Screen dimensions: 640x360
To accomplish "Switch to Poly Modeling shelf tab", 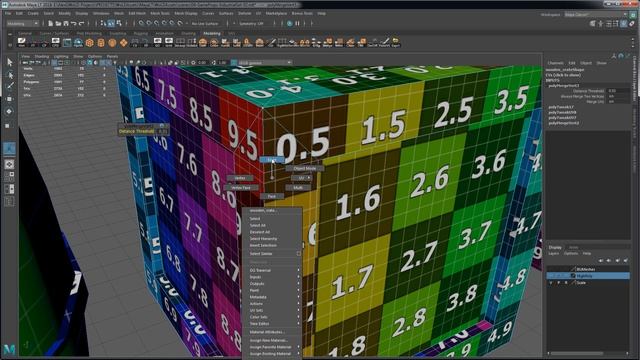I will point(89,33).
